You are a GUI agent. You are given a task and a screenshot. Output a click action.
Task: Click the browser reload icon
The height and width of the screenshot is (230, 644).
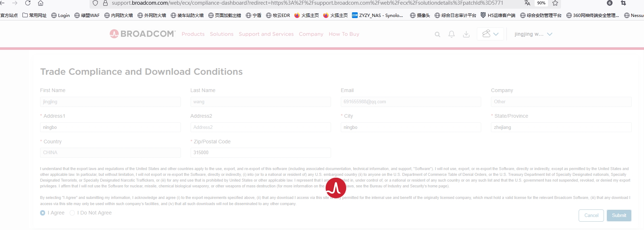click(x=28, y=3)
